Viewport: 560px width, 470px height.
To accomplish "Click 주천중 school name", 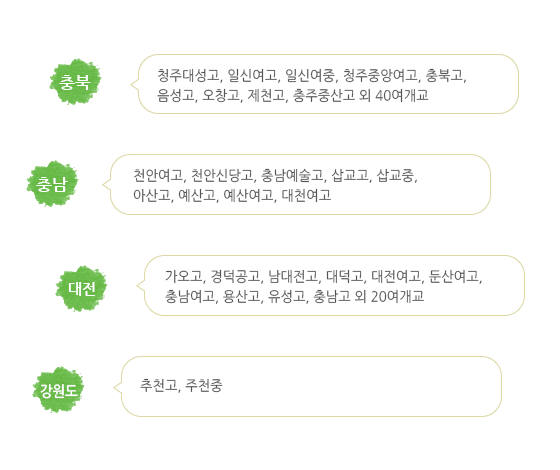I will coord(204,385).
